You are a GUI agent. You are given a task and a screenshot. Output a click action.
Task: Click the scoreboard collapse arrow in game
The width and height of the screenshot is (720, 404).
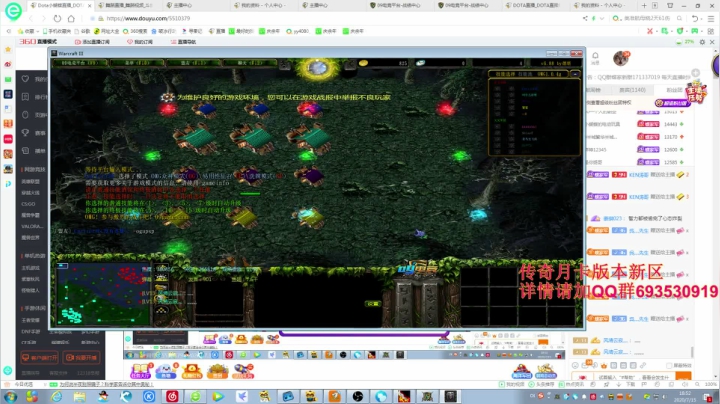pos(575,73)
